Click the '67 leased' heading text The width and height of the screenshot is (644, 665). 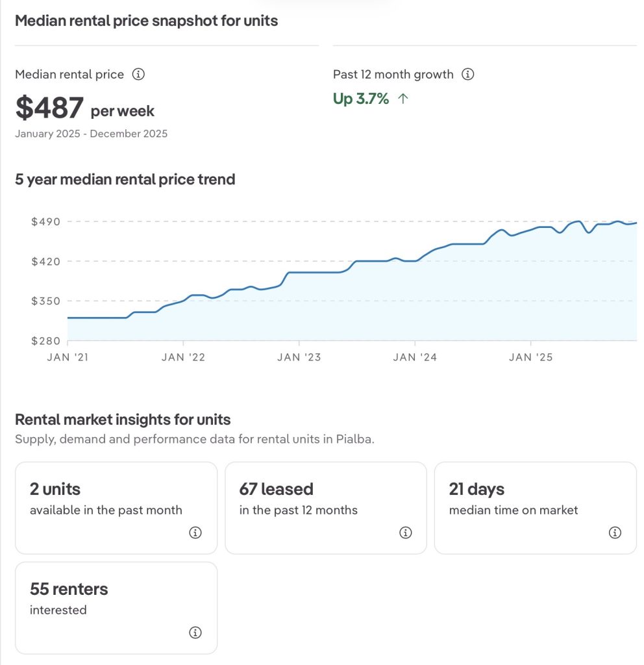[x=276, y=489]
